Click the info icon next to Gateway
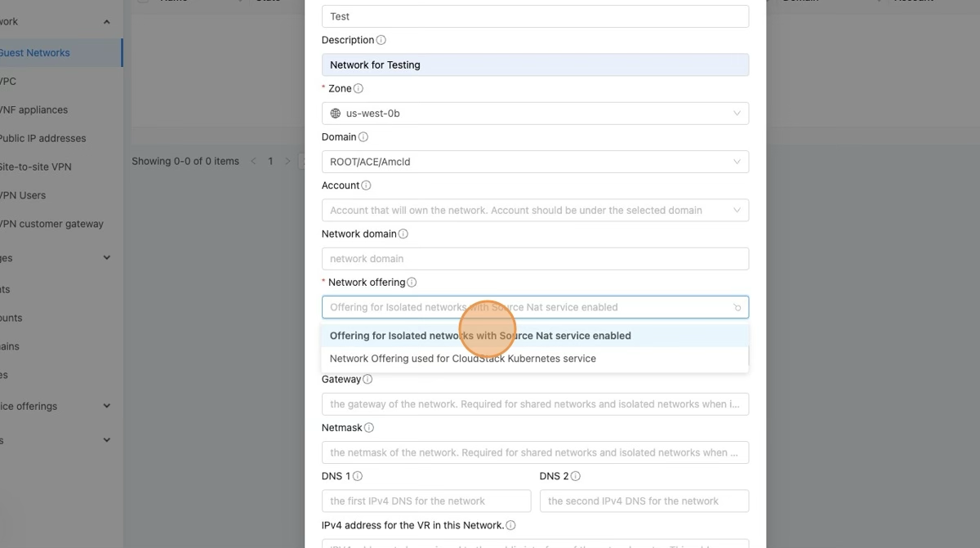This screenshot has height=548, width=980. (367, 380)
